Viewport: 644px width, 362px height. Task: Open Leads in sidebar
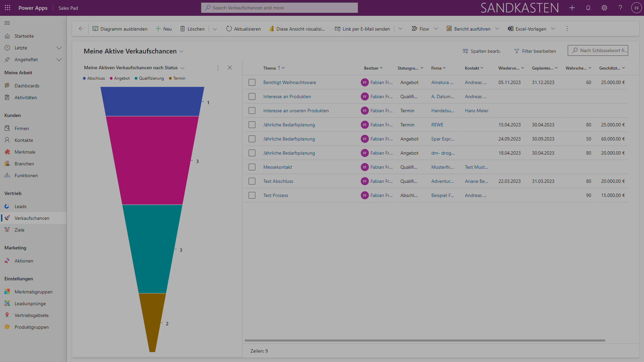(x=33, y=206)
